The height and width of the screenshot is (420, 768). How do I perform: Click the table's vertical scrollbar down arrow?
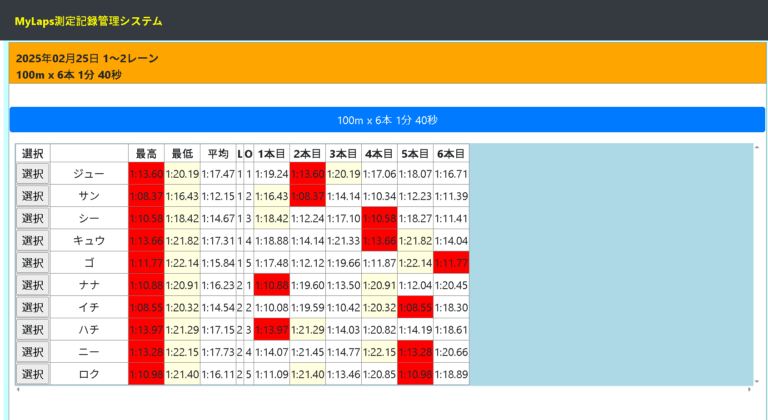point(757,379)
